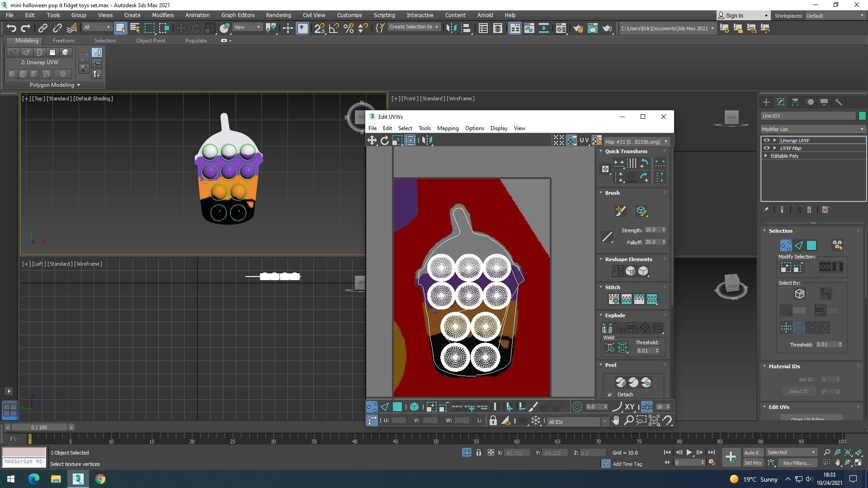
Task: Open the Mapping menu in Edit UVWs
Action: coord(448,128)
